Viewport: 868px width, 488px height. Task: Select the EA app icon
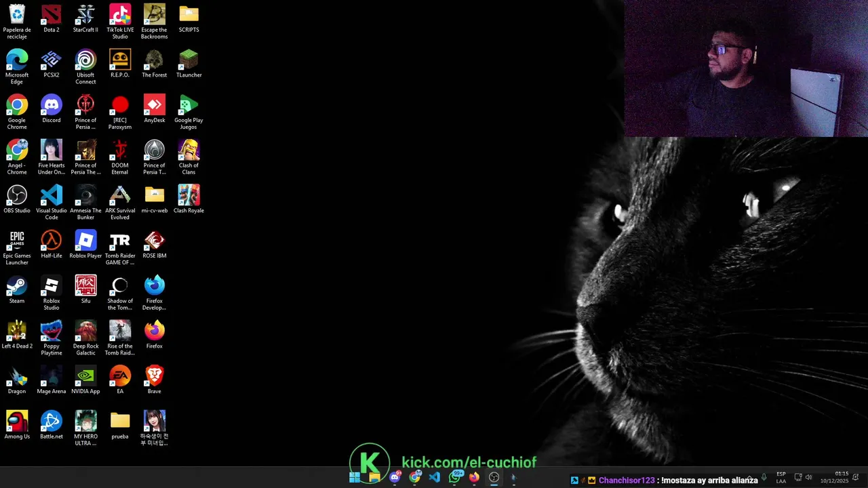click(x=120, y=380)
